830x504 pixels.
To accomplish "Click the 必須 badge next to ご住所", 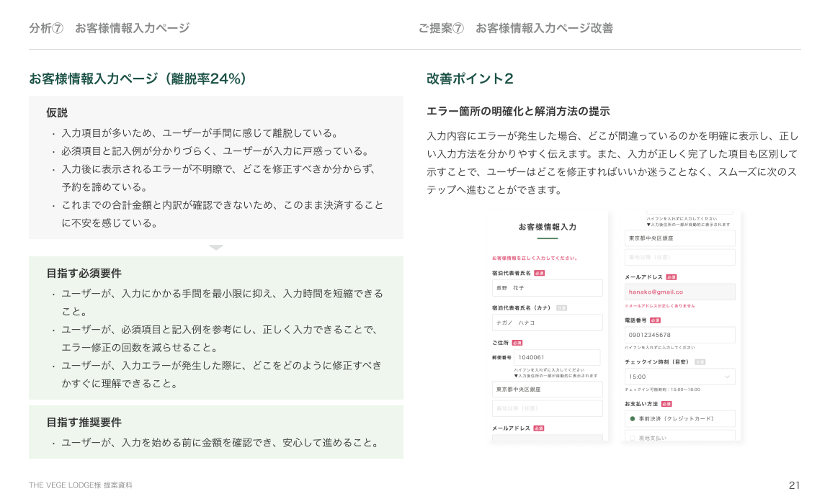I will pyautogui.click(x=517, y=343).
